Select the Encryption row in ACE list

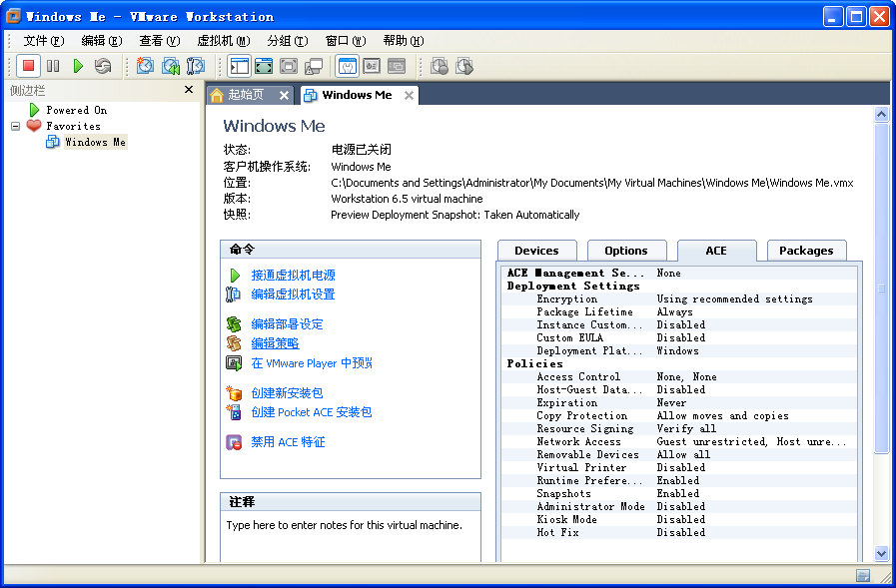(679, 298)
